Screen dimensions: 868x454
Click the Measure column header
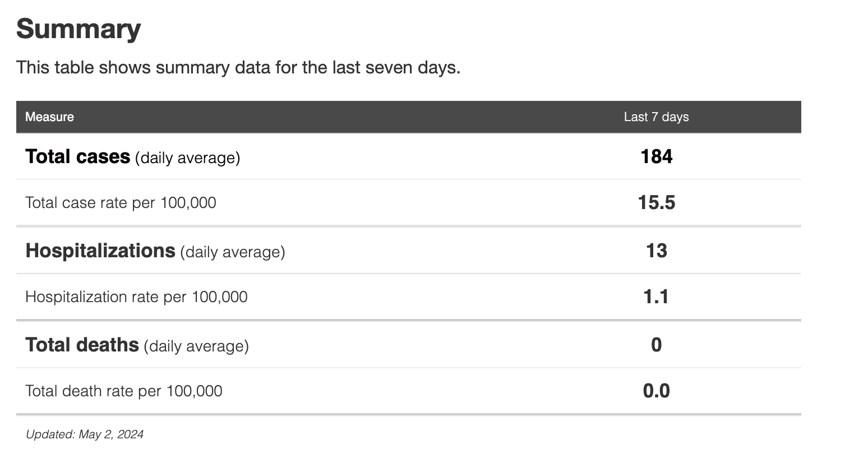(x=49, y=117)
